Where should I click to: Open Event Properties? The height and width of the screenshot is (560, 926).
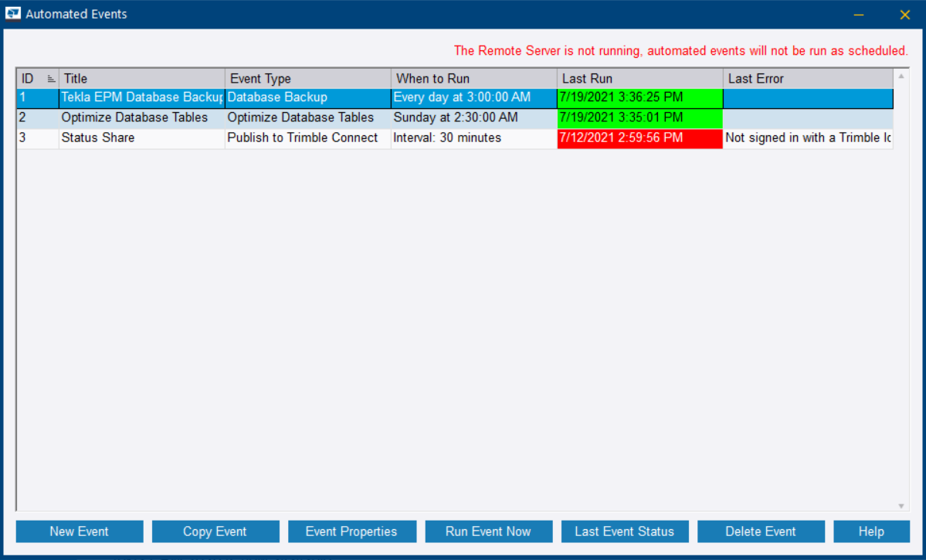(x=352, y=531)
